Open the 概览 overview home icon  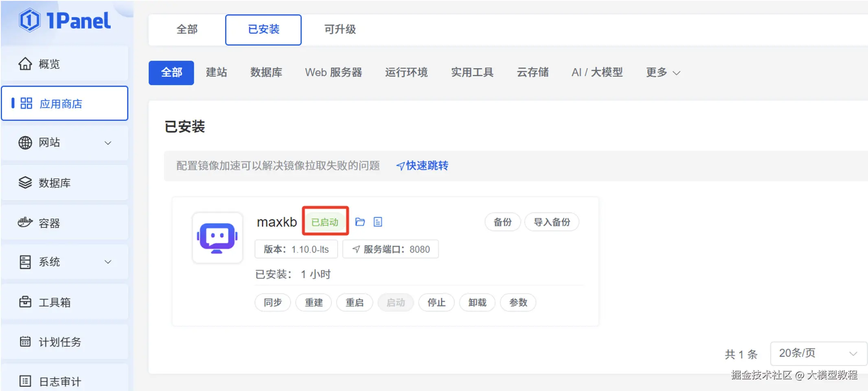tap(25, 64)
